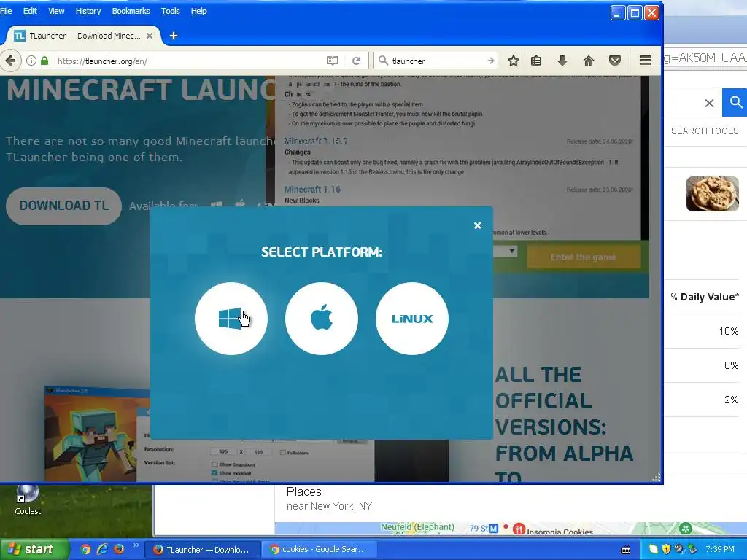Close the TLauncher browser tab

(x=150, y=36)
